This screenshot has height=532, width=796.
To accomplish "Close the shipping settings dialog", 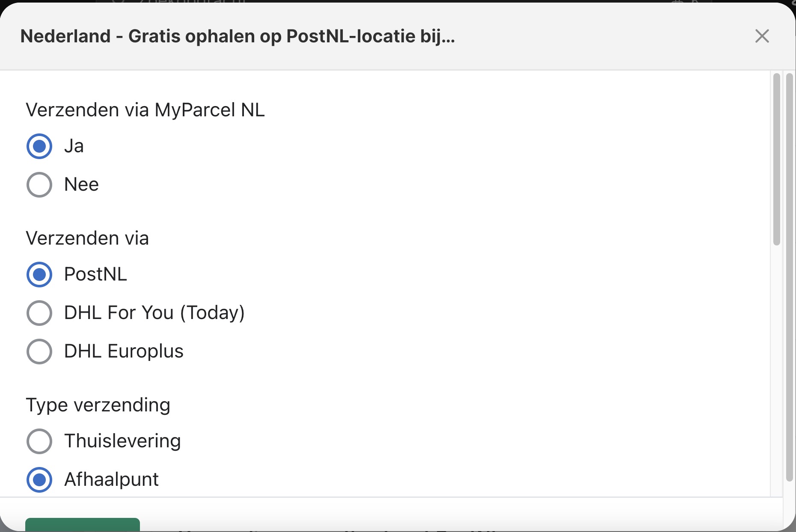I will pyautogui.click(x=762, y=36).
